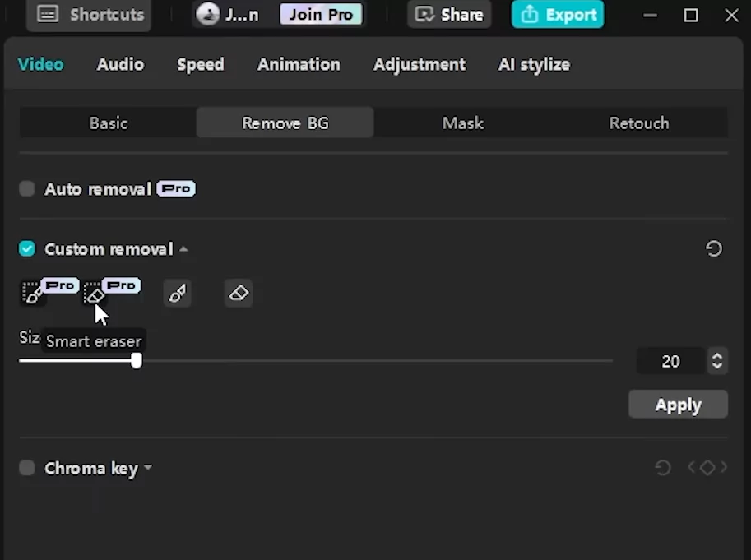Increase size using the stepper arrows
This screenshot has height=560, width=751.
coord(716,355)
